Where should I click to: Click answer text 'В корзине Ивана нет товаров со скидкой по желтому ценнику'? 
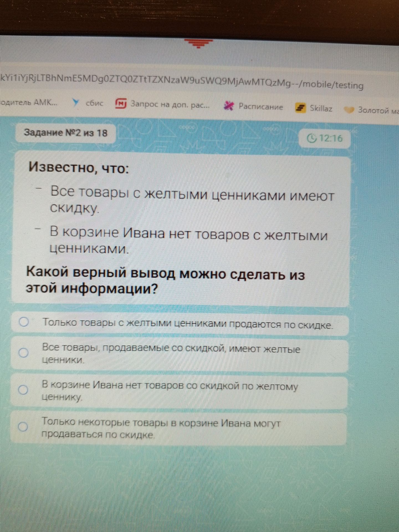170,391
